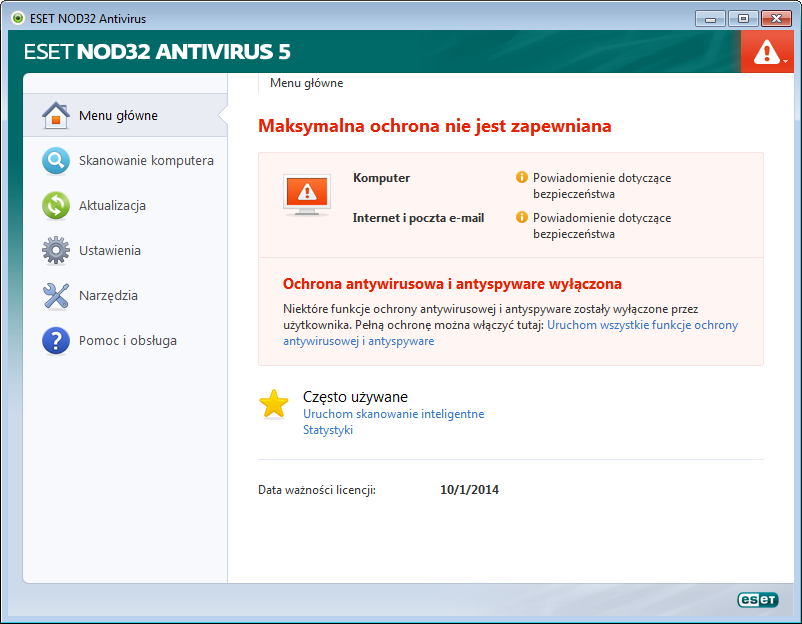Open Skanowanie komputera section
802x624 pixels.
click(x=125, y=161)
